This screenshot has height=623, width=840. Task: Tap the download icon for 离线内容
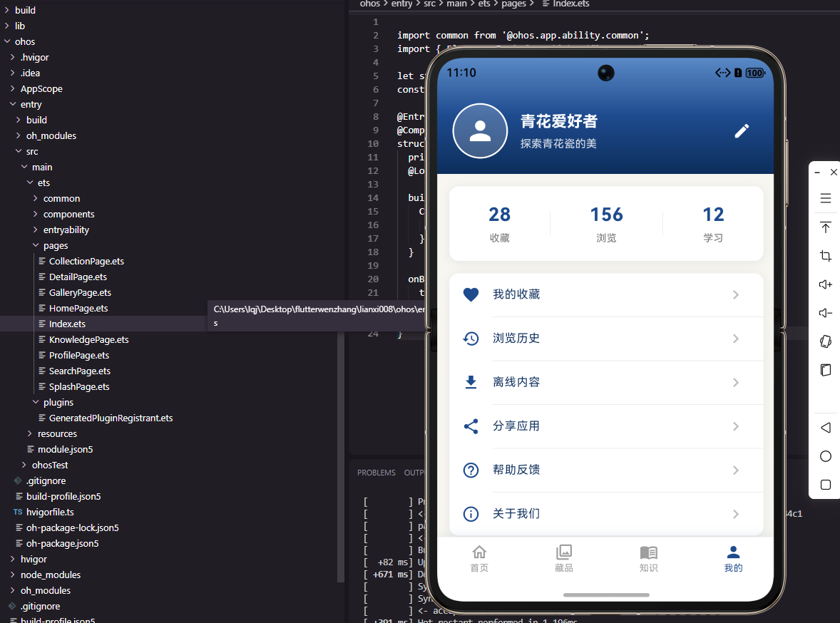pyautogui.click(x=471, y=383)
